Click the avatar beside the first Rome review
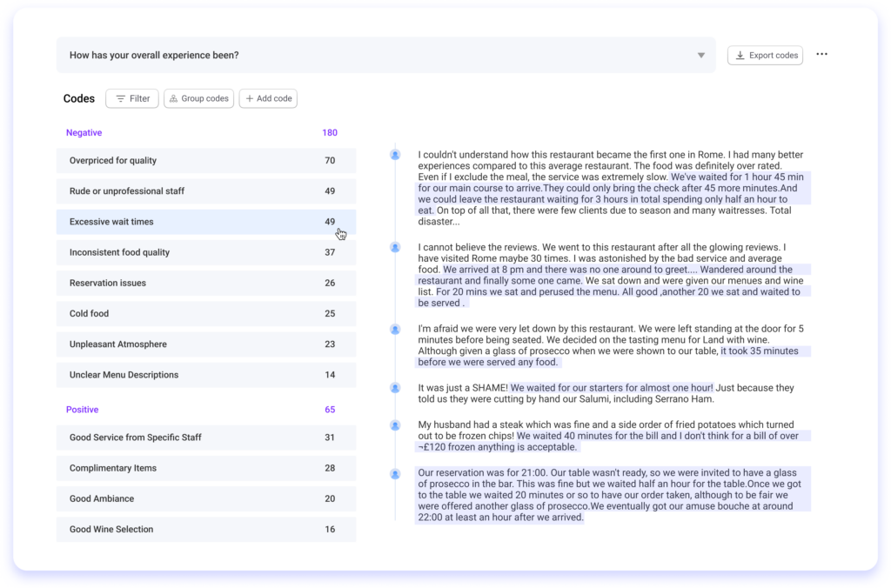 [x=395, y=155]
